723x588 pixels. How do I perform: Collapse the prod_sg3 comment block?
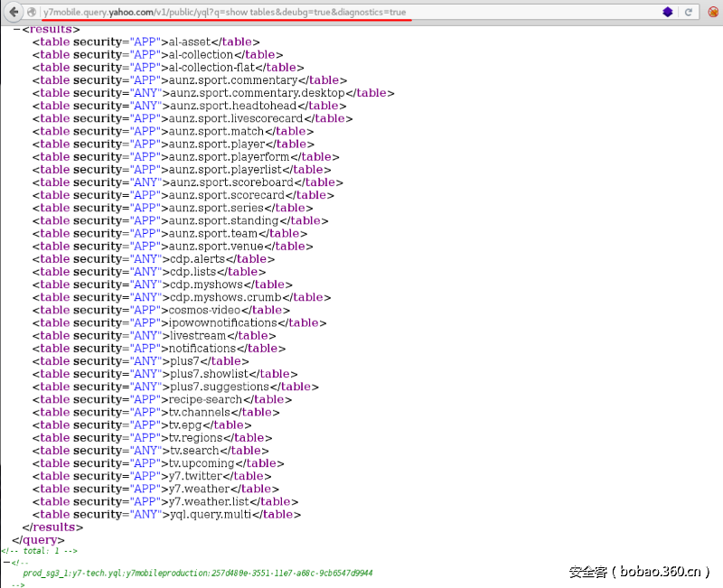point(6,562)
